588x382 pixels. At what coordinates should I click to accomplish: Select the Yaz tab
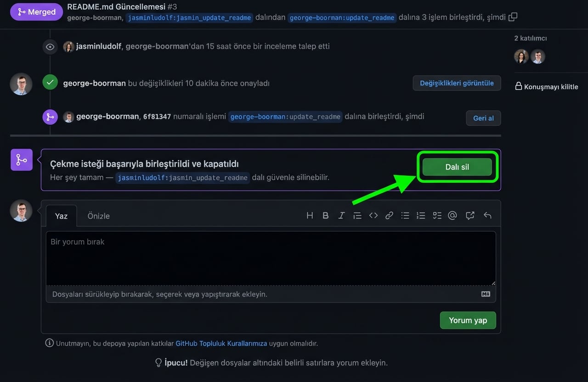[61, 216]
